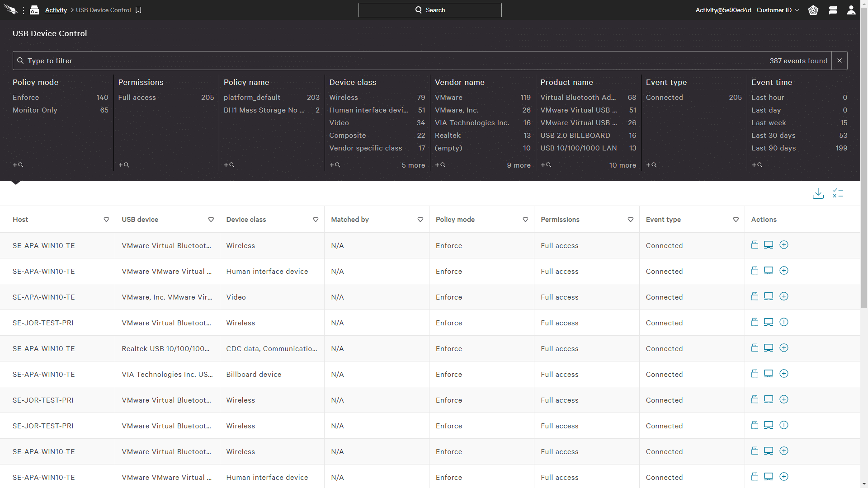Image resolution: width=868 pixels, height=488 pixels.
Task: Filter by Enforce policy mode
Action: [x=61, y=98]
